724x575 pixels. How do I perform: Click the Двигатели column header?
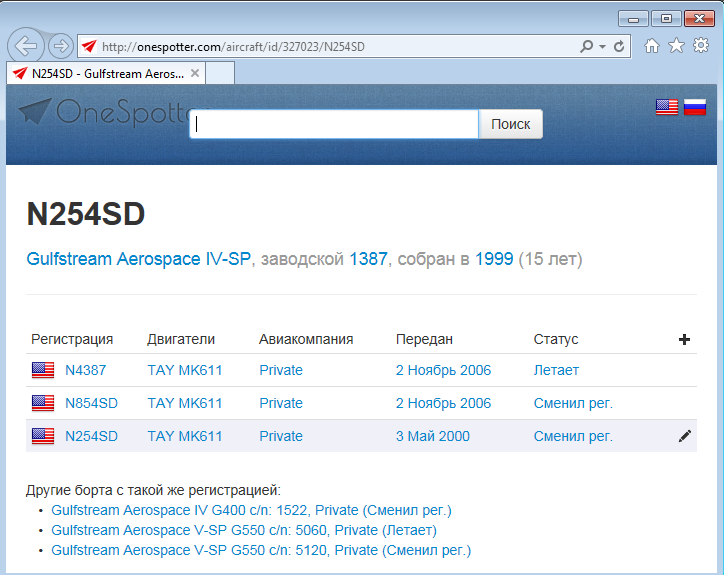click(181, 339)
